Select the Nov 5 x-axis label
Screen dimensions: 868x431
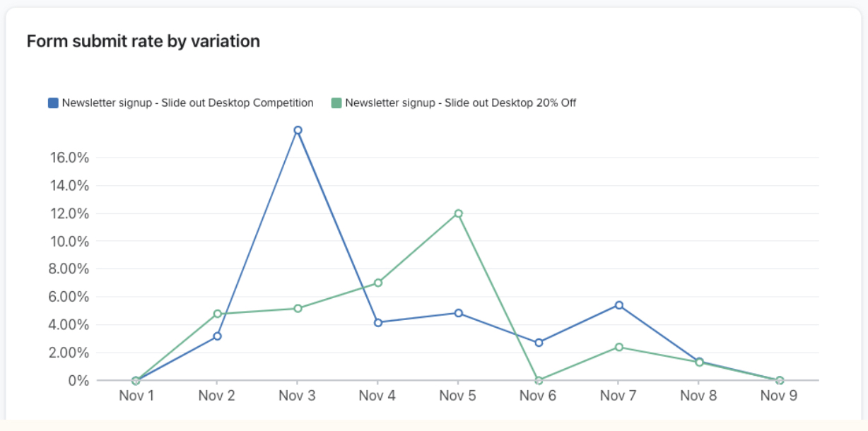[457, 396]
